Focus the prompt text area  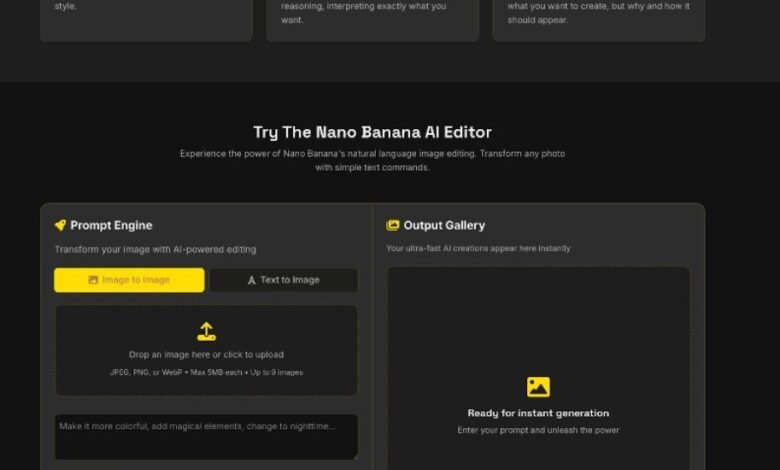[206, 437]
